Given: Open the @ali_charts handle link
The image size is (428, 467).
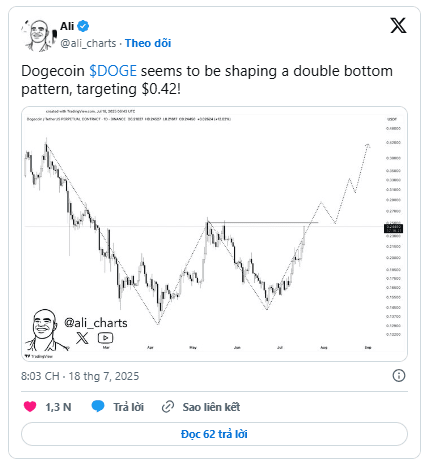Looking at the screenshot, I should pyautogui.click(x=88, y=43).
